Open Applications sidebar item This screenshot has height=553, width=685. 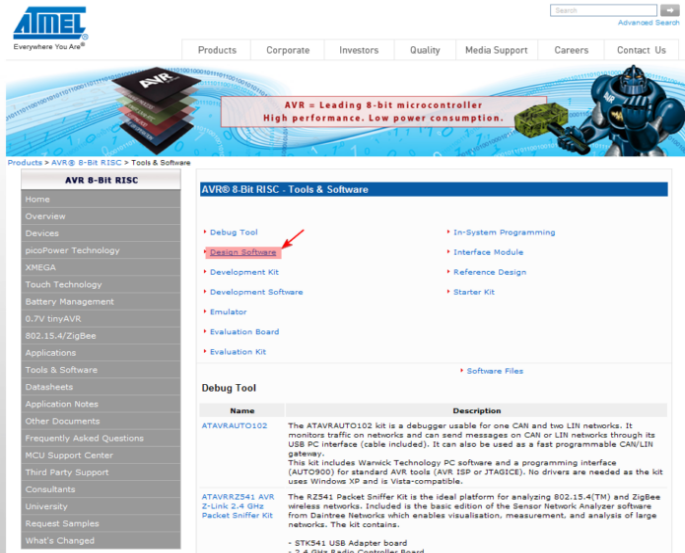[x=100, y=353]
